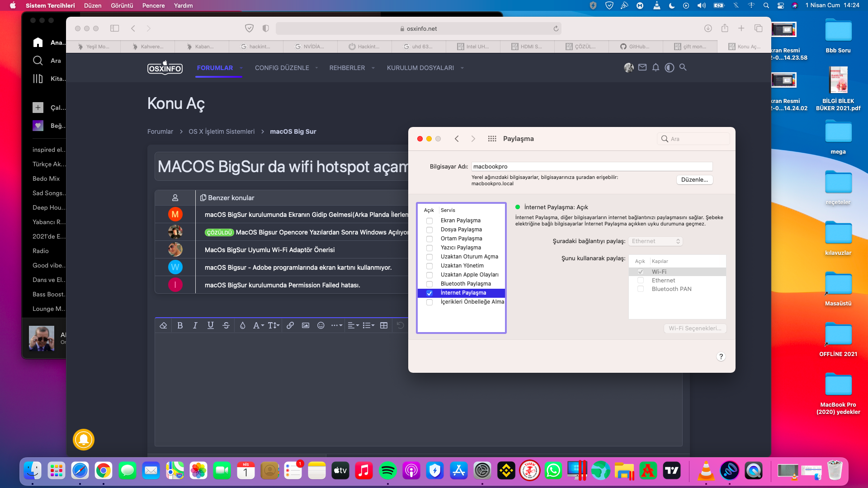Open Şuradaki bağlantıyı paylaş Ethernet dropdown

(656, 241)
